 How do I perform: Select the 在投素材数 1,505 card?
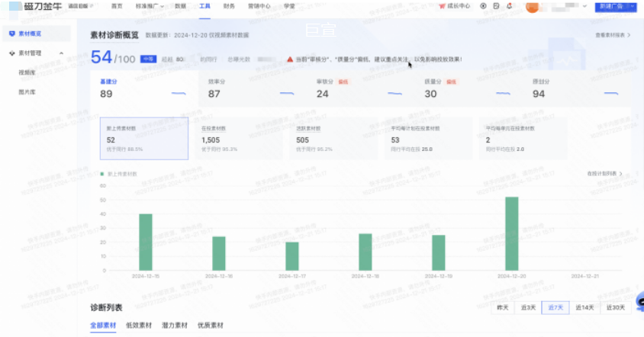coord(239,138)
